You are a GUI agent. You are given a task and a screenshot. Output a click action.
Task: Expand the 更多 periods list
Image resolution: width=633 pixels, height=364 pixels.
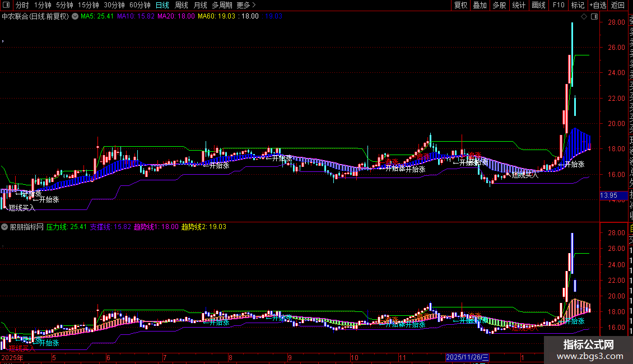point(246,5)
